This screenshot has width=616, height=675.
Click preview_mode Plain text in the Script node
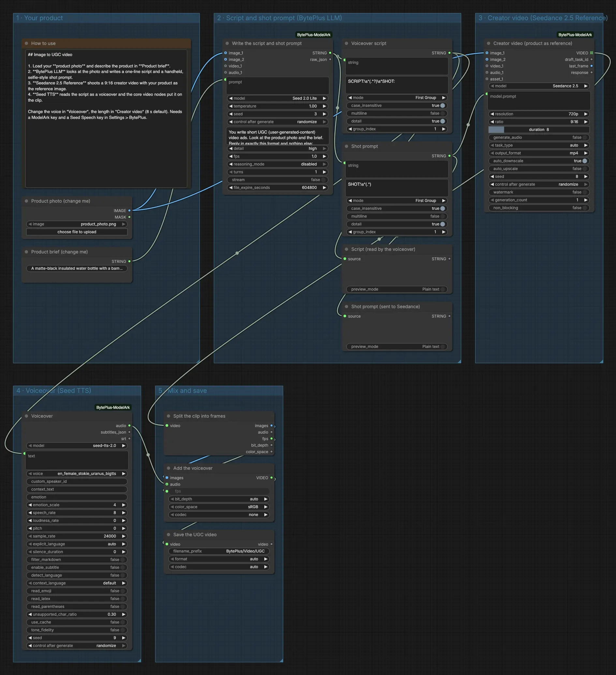coord(397,289)
